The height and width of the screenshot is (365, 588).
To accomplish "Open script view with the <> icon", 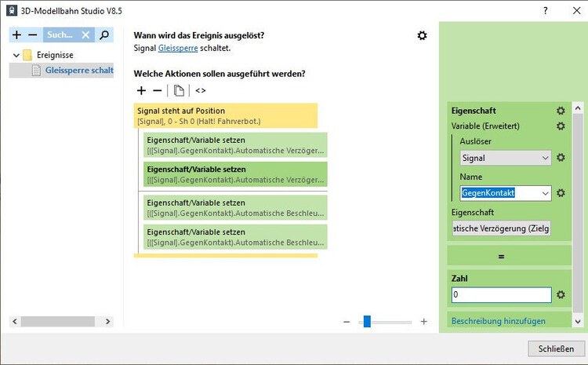I will pos(200,90).
